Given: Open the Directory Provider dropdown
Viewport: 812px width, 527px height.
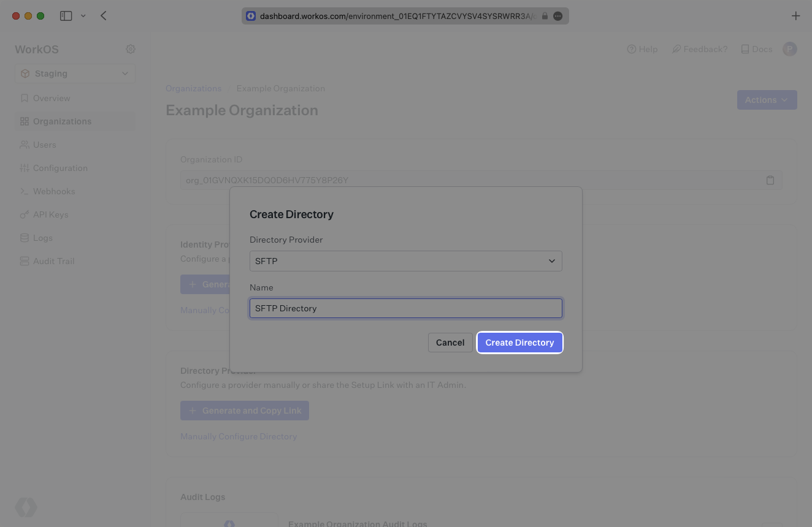Looking at the screenshot, I should click(405, 261).
